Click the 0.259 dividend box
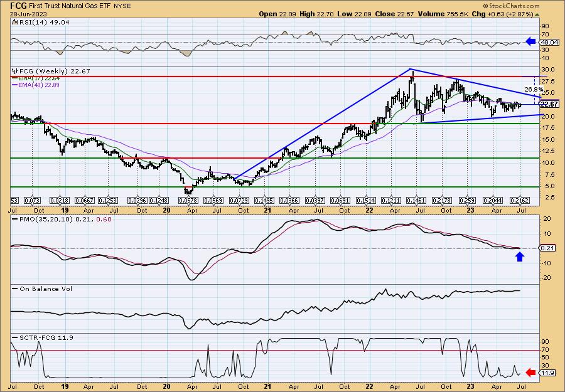The height and width of the screenshot is (392, 565). [x=467, y=200]
